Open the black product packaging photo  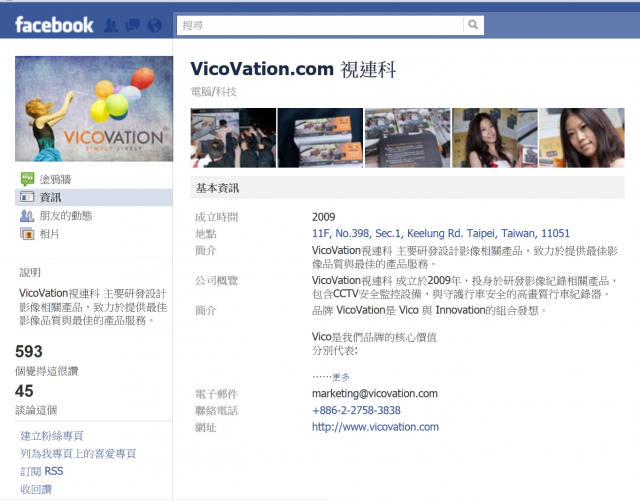tap(407, 138)
